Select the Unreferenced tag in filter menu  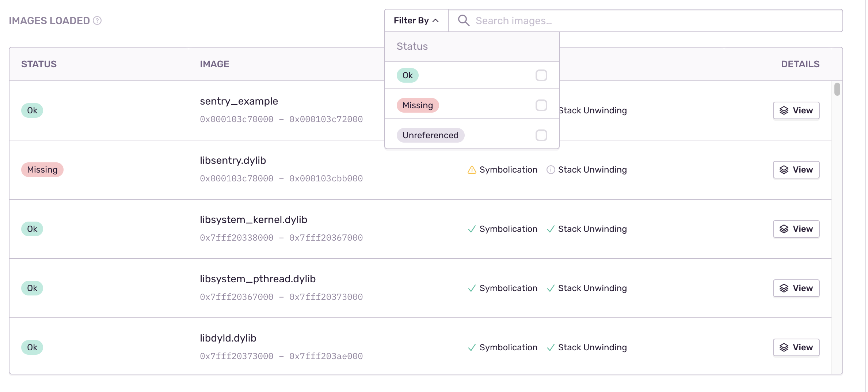click(430, 135)
